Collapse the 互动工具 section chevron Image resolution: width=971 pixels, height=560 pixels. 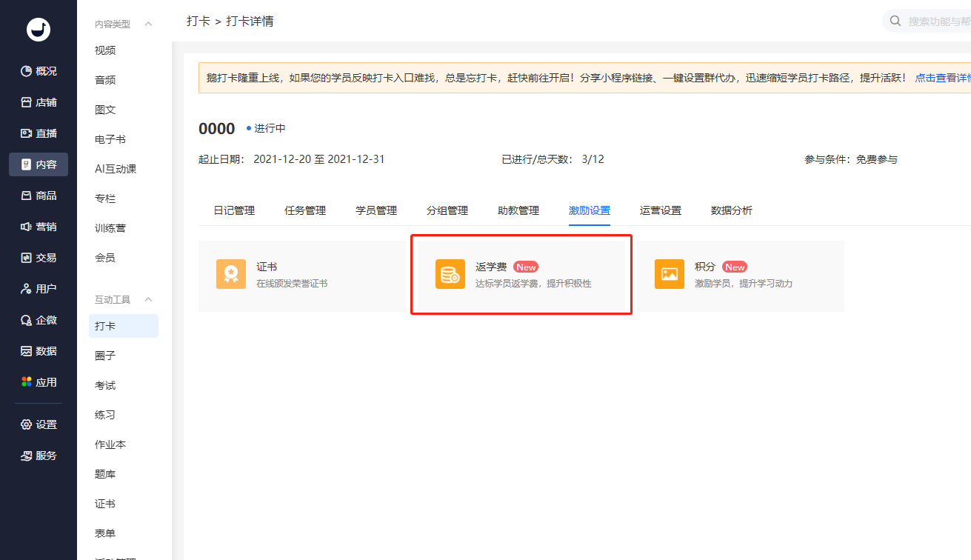(148, 299)
